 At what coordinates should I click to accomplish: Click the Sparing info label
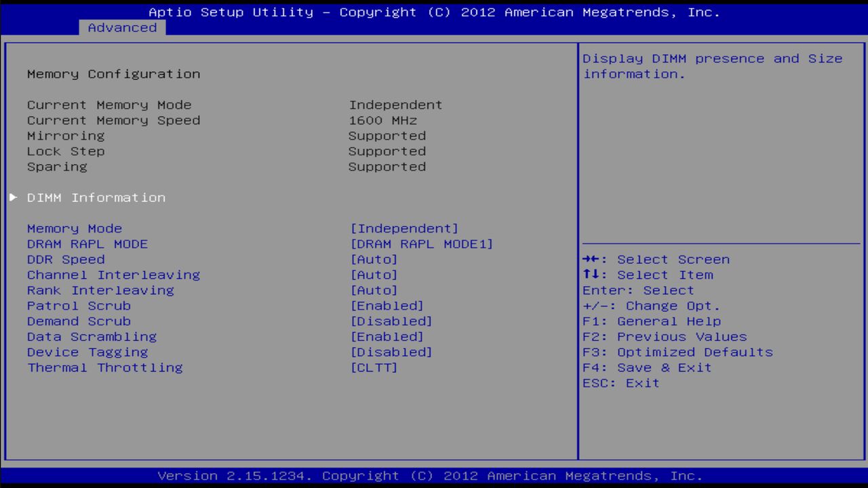tap(57, 167)
